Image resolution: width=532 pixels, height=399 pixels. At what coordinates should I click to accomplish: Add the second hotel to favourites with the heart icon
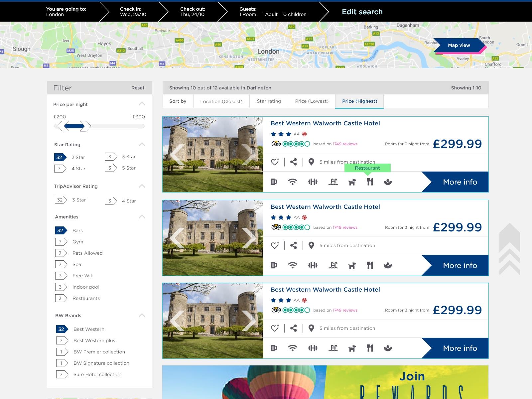(275, 245)
